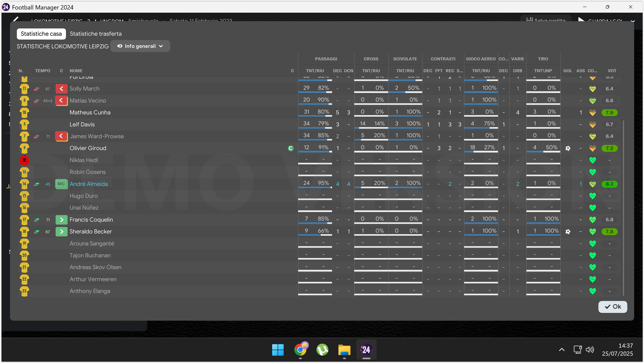Image resolution: width=644 pixels, height=363 pixels.
Task: Open the Windows Start menu
Action: 278,350
